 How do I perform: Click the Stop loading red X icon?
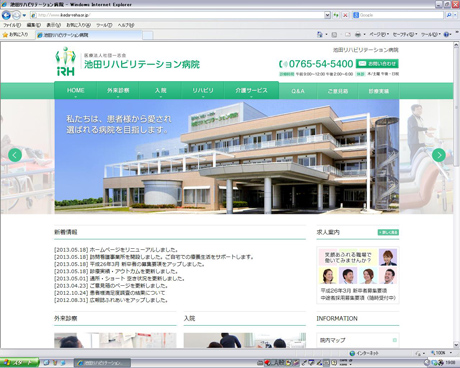tap(345, 15)
